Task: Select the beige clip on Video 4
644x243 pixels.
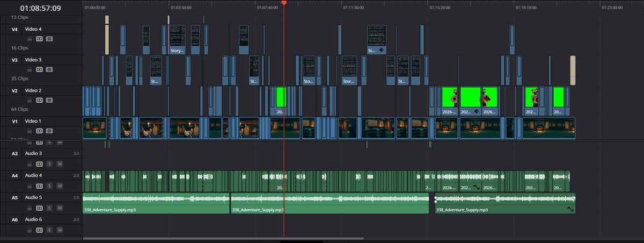Action: click(x=107, y=39)
